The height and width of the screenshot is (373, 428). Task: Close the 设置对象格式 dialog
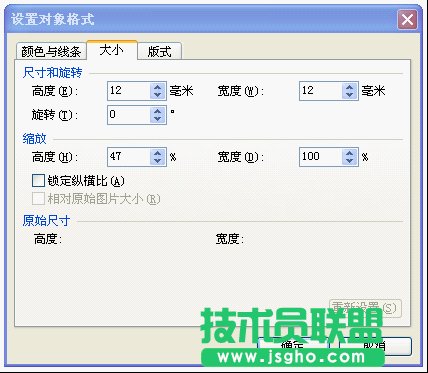407,20
